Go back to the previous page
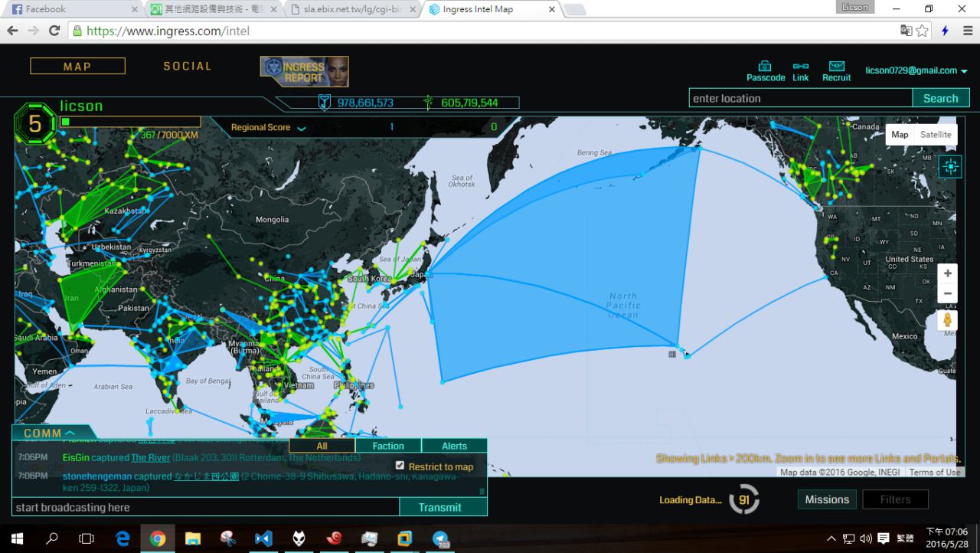 pyautogui.click(x=12, y=31)
